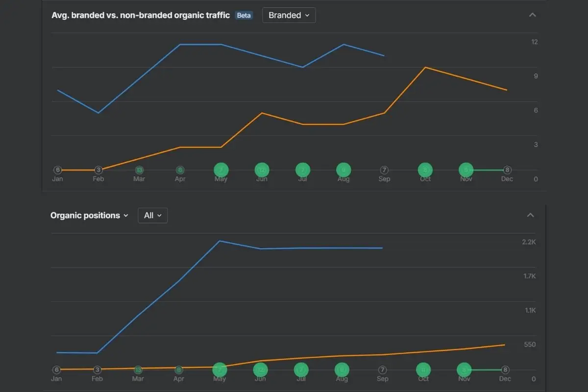
Task: Select the May green marker on traffic chart
Action: 221,170
